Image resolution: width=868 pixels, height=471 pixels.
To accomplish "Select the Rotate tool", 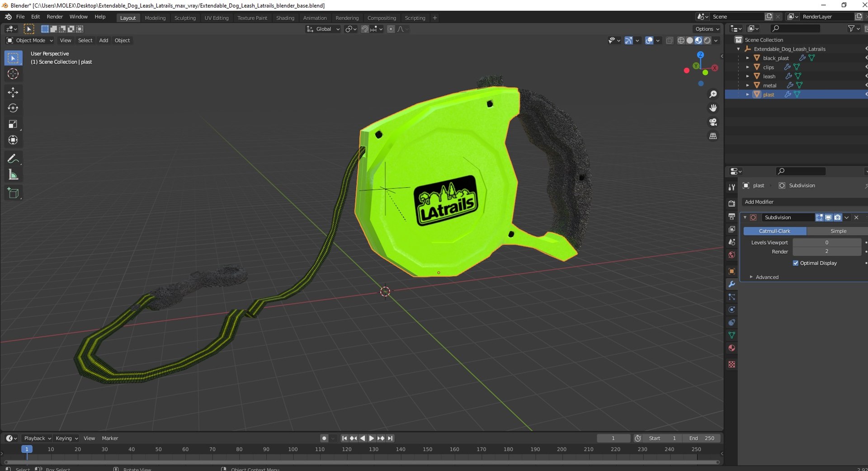I will (x=13, y=108).
